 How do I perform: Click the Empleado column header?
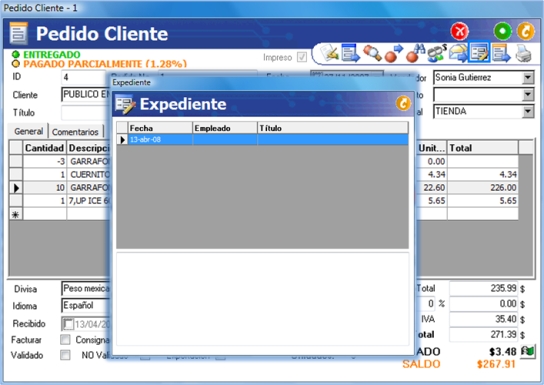(x=225, y=128)
